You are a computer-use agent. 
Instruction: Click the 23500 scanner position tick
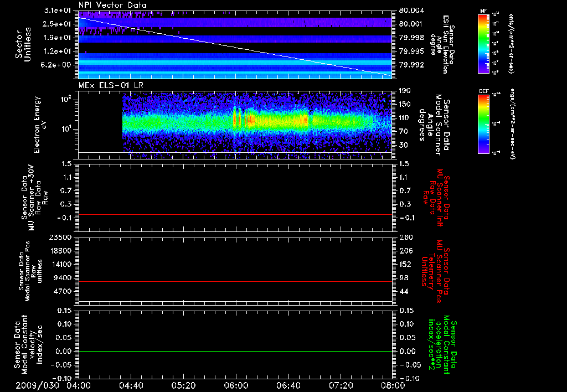pyautogui.click(x=60, y=238)
